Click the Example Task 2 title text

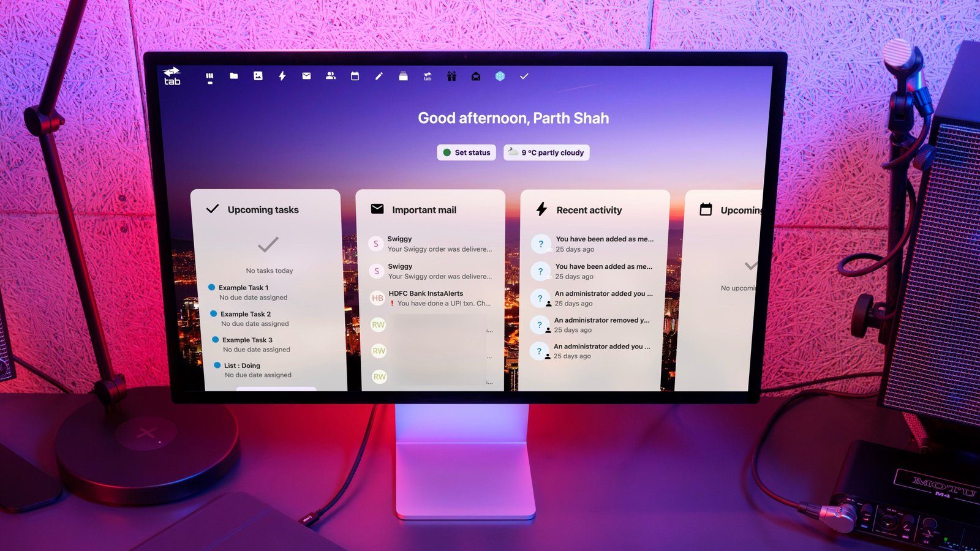click(x=246, y=314)
